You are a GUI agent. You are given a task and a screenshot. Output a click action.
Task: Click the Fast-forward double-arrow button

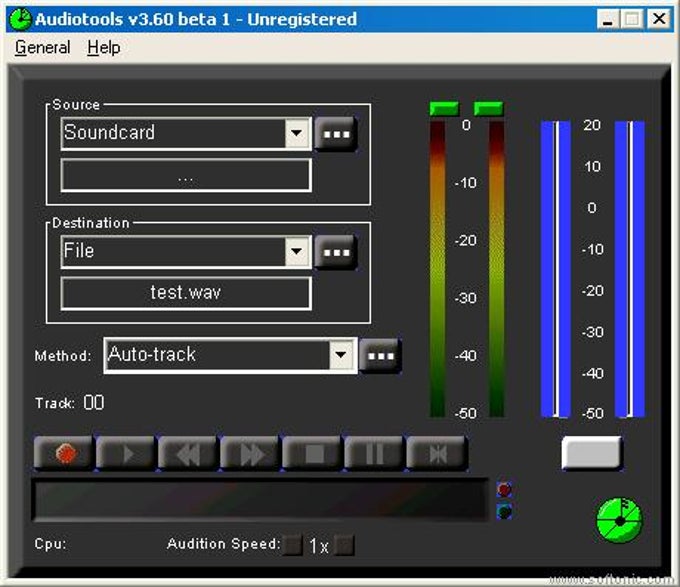pyautogui.click(x=250, y=453)
